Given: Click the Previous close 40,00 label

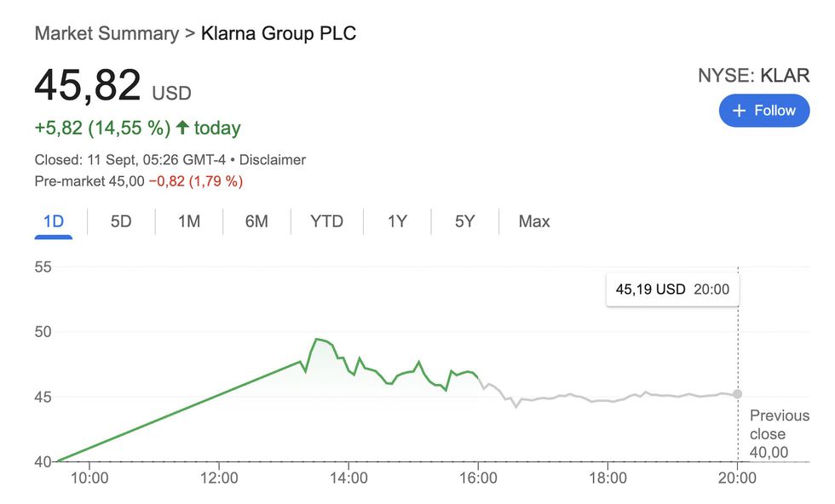Looking at the screenshot, I should pyautogui.click(x=779, y=433).
